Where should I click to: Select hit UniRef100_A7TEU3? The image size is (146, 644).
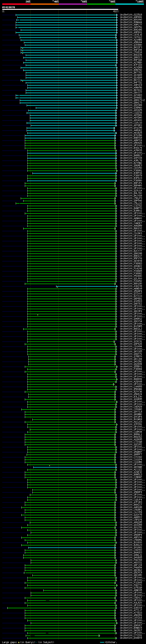coord(131,613)
